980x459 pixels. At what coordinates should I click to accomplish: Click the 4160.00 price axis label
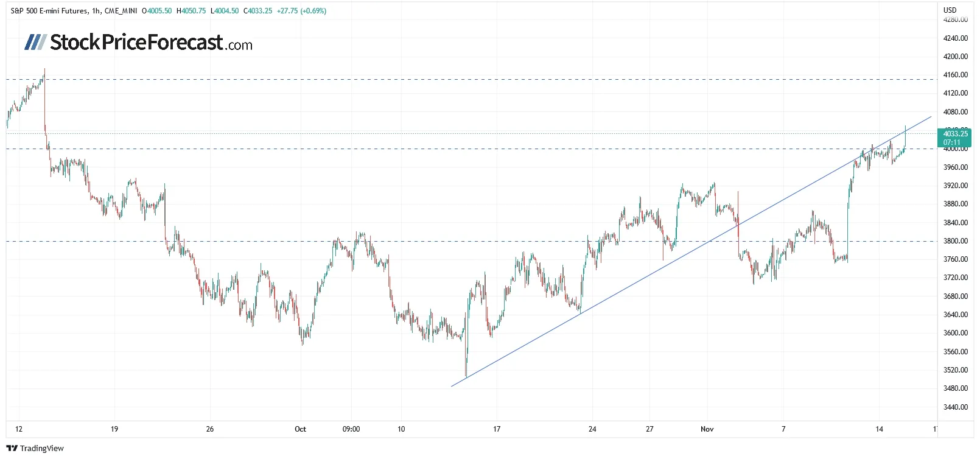point(955,75)
